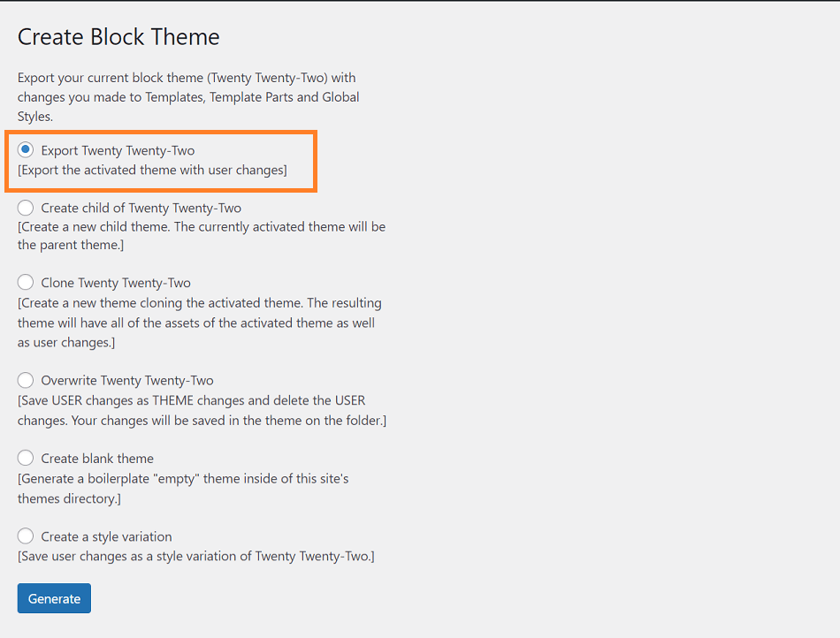Click the 'Overwrite Twenty Twenty-Two' label text
Viewport: 840px width, 638px height.
[x=127, y=381]
